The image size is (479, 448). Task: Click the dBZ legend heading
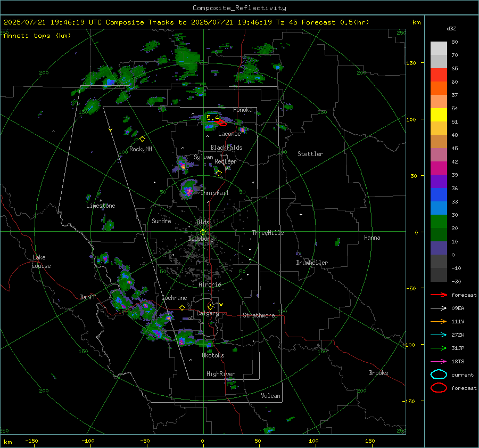coord(451,29)
